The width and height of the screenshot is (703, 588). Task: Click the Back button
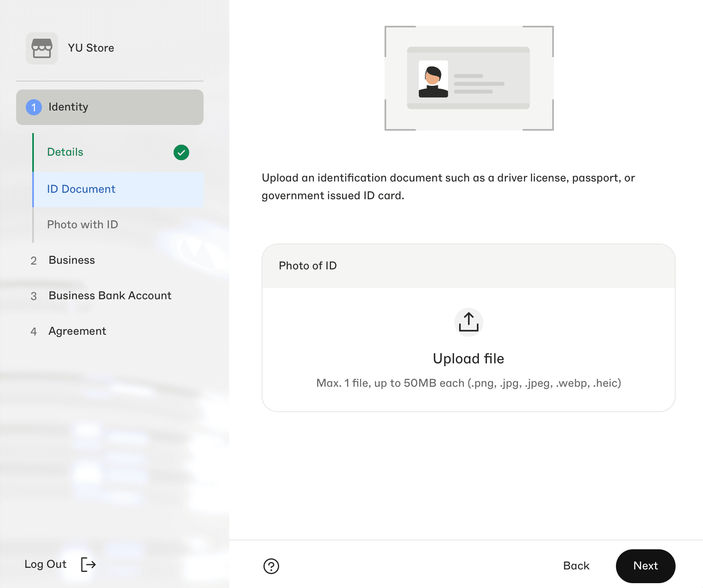click(576, 566)
